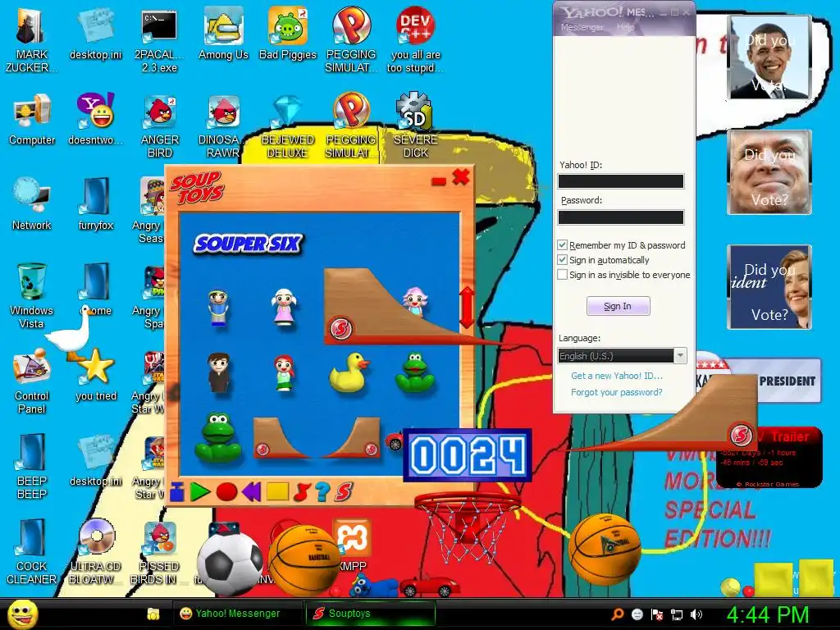This screenshot has width=840, height=630.
Task: Select the large green frog toy in bottom row
Action: [217, 437]
